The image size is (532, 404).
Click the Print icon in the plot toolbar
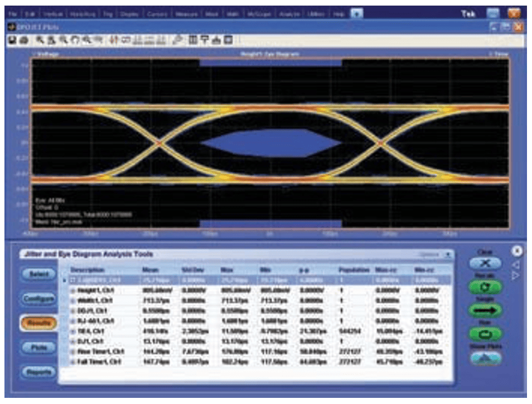23,40
